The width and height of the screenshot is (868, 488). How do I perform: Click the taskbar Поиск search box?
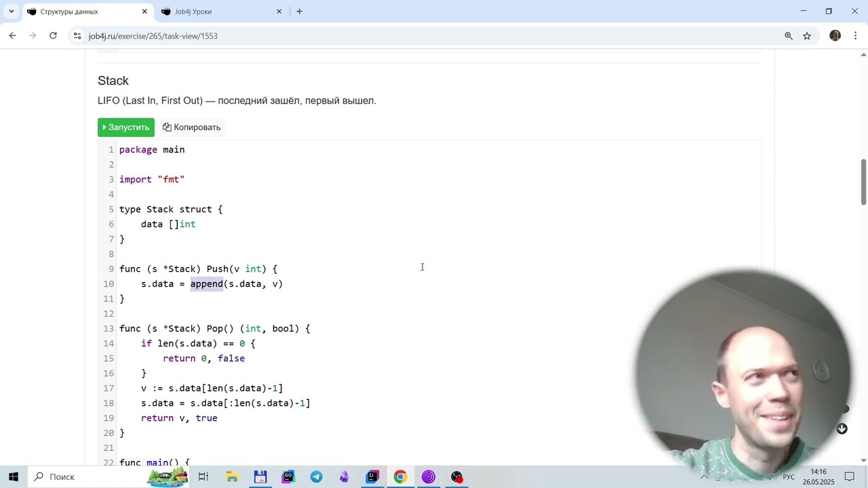(x=108, y=477)
